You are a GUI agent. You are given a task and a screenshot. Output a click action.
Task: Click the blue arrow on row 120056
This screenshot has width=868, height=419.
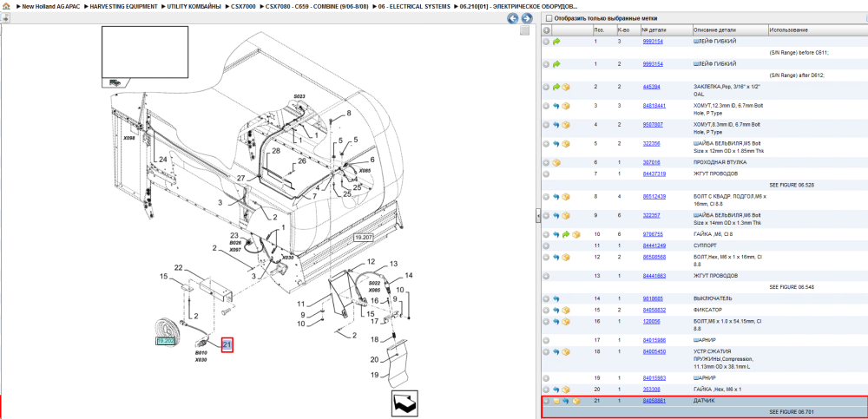click(x=556, y=321)
